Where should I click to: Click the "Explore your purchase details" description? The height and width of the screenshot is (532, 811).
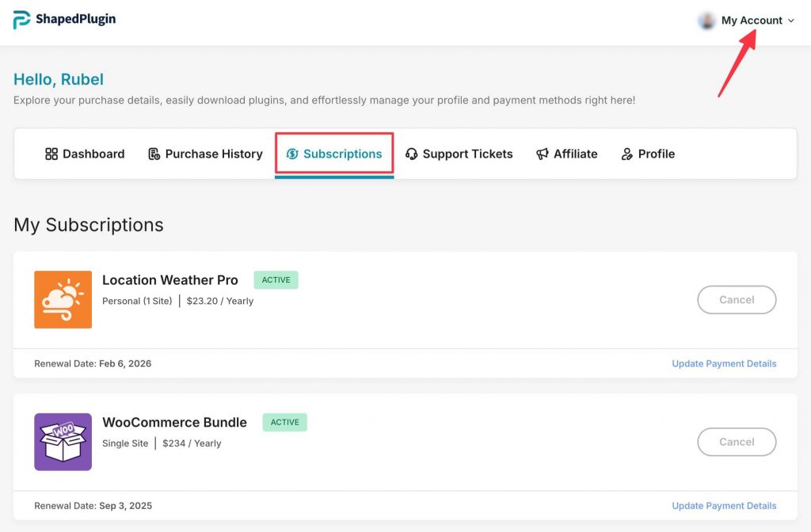pyautogui.click(x=324, y=101)
